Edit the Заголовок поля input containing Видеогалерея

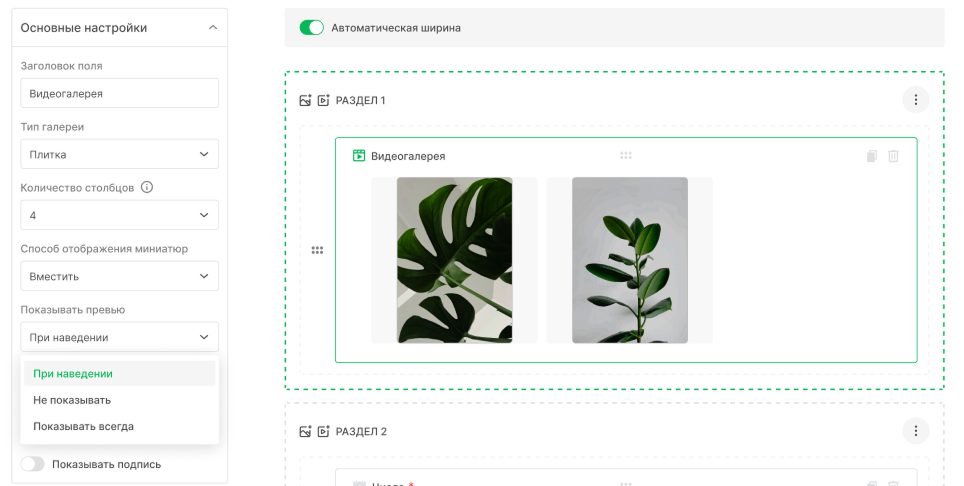119,93
